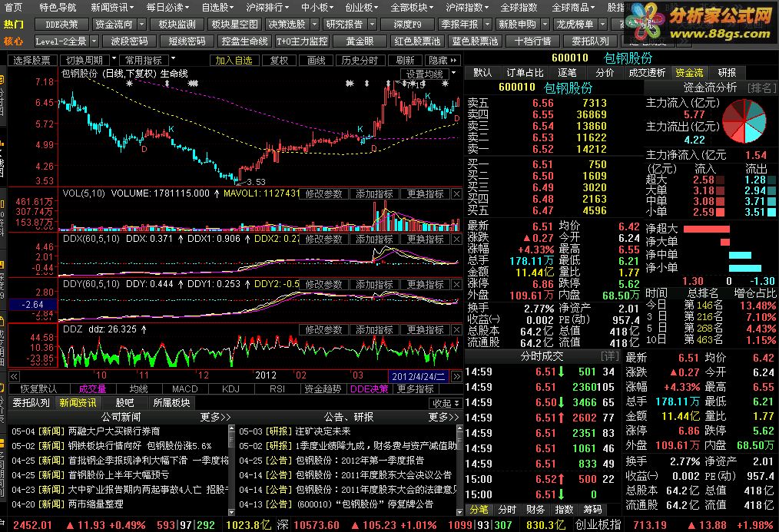Expand dropdown arrow next to 切换周期
779x532 pixels.
pos(114,58)
